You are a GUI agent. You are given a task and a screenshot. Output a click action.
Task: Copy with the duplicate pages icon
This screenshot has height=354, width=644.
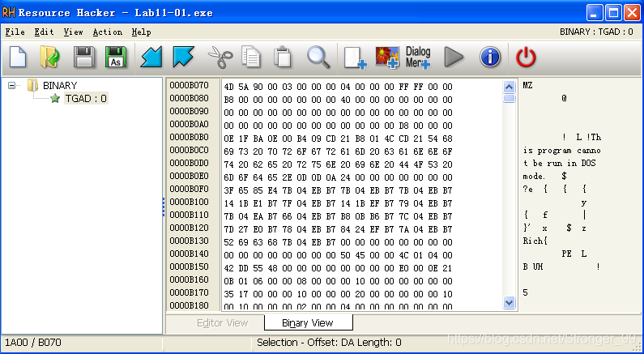click(251, 57)
